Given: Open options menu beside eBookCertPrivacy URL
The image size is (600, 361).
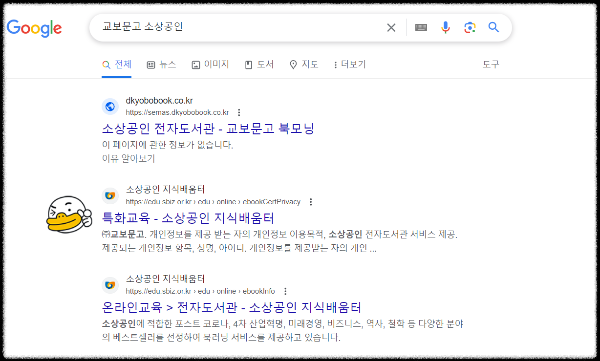Looking at the screenshot, I should (311, 201).
